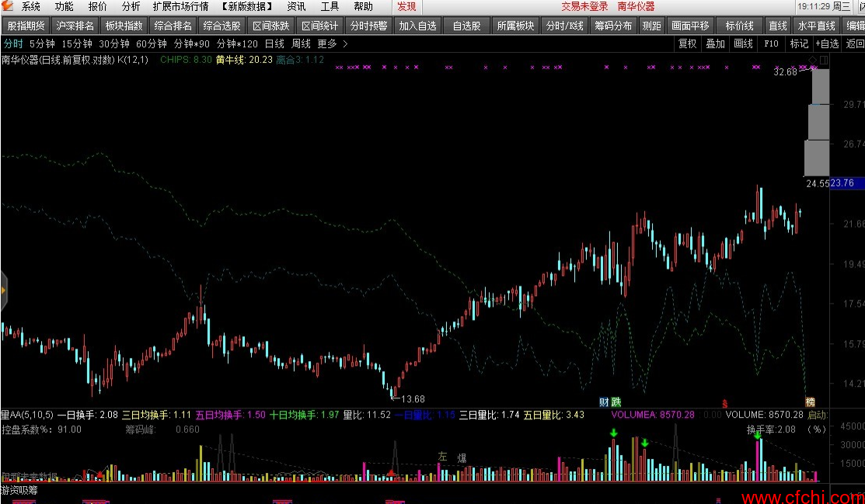The image size is (865, 504).
Task: Select the 标价线 price-mark tool
Action: pos(737,24)
